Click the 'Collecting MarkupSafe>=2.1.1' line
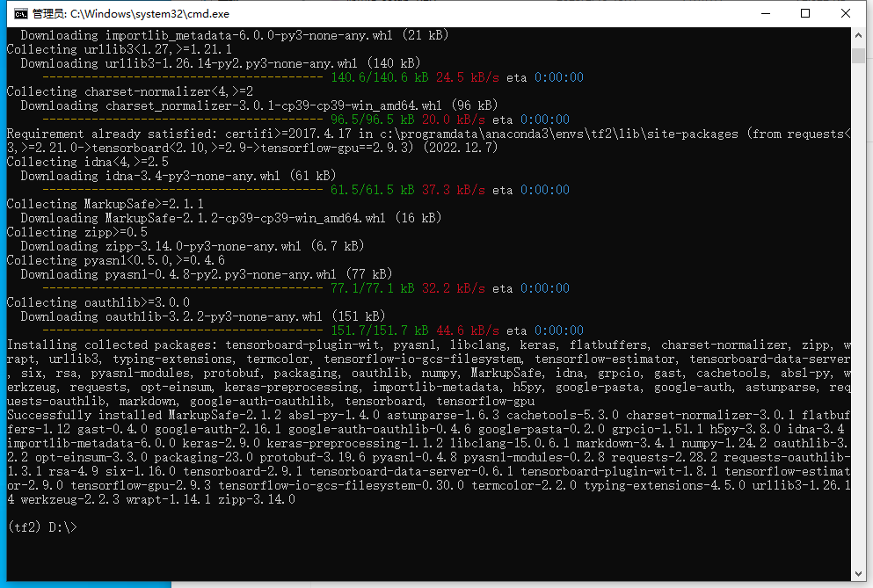The image size is (873, 588). click(105, 204)
